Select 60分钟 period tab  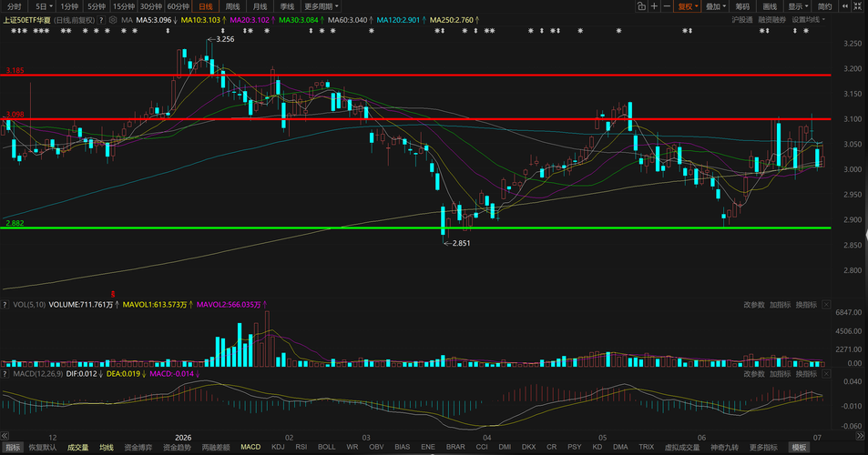[179, 6]
